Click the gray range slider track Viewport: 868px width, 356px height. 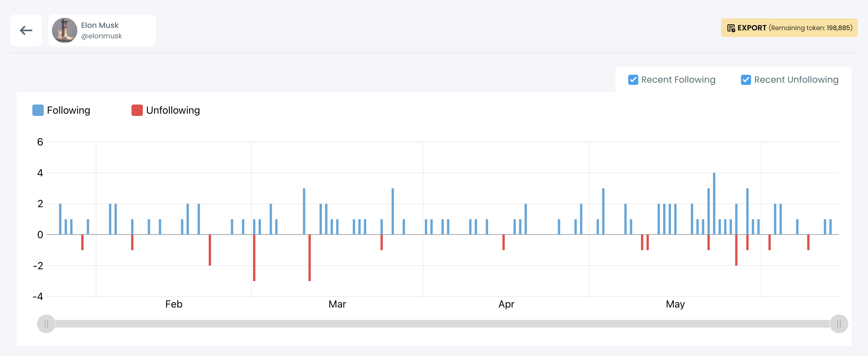pos(443,324)
